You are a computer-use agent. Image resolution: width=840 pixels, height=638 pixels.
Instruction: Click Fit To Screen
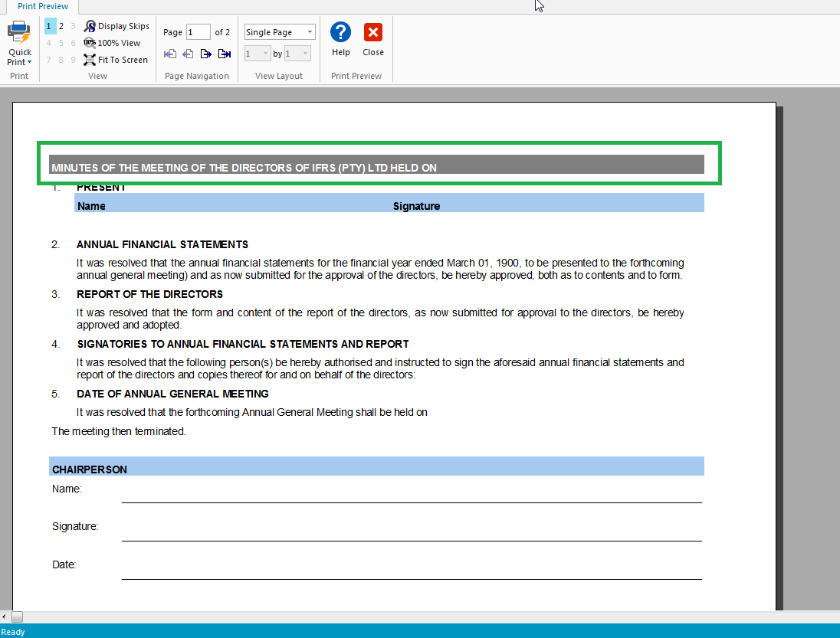116,60
